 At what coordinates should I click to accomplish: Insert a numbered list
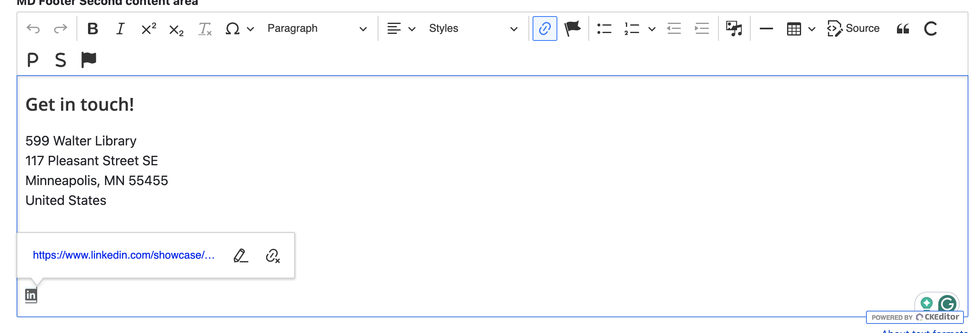point(632,29)
